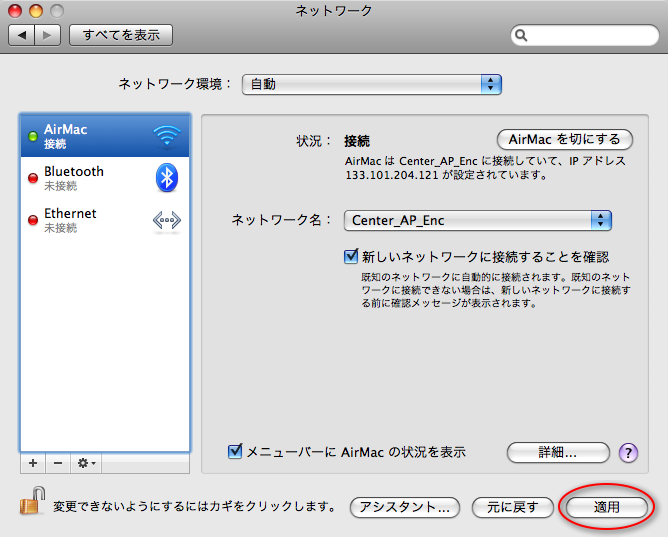Click the AirMac Wi-Fi signal icon

point(167,136)
